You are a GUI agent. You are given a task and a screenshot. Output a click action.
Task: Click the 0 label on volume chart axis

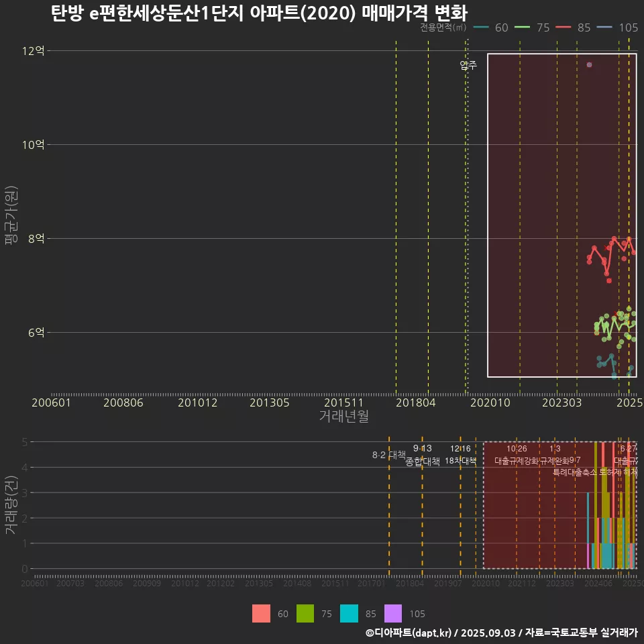25,569
